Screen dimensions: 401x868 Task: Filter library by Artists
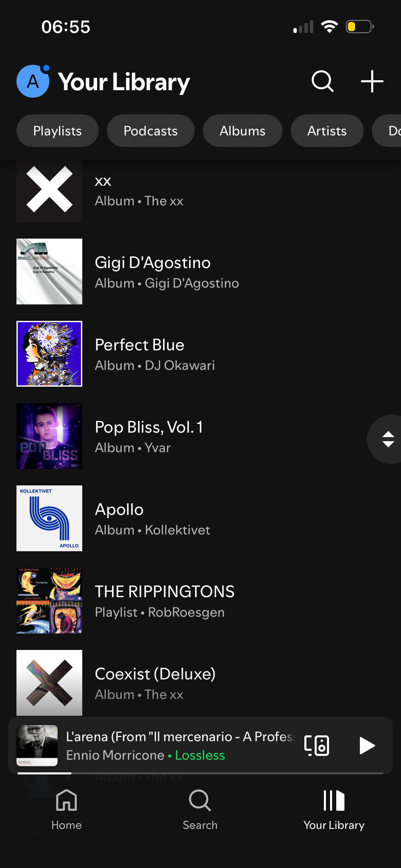click(327, 131)
